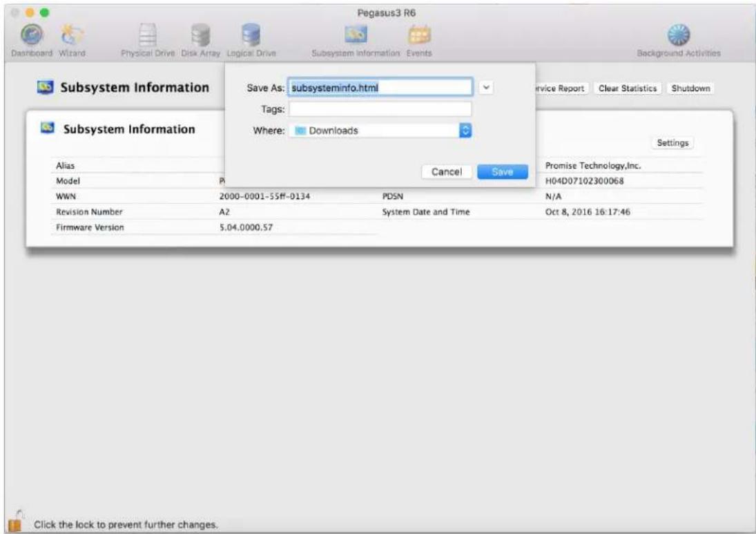756x534 pixels.
Task: Open the Logical Drive toolbar icon
Action: point(251,35)
